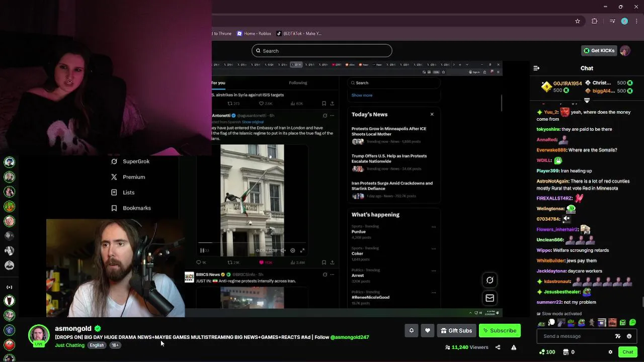Open the chat translation icon in message box
Screen dimensions: 644x362
tap(618, 336)
